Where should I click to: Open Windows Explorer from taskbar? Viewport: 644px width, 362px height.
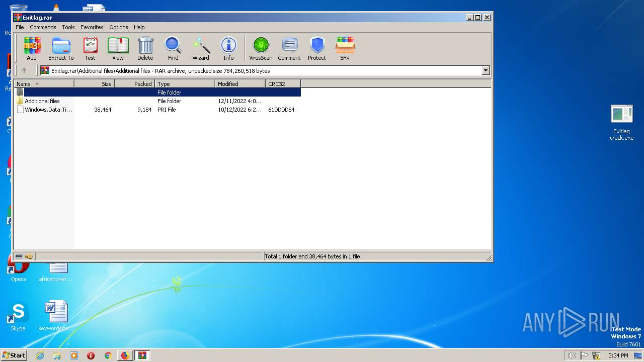click(x=57, y=355)
